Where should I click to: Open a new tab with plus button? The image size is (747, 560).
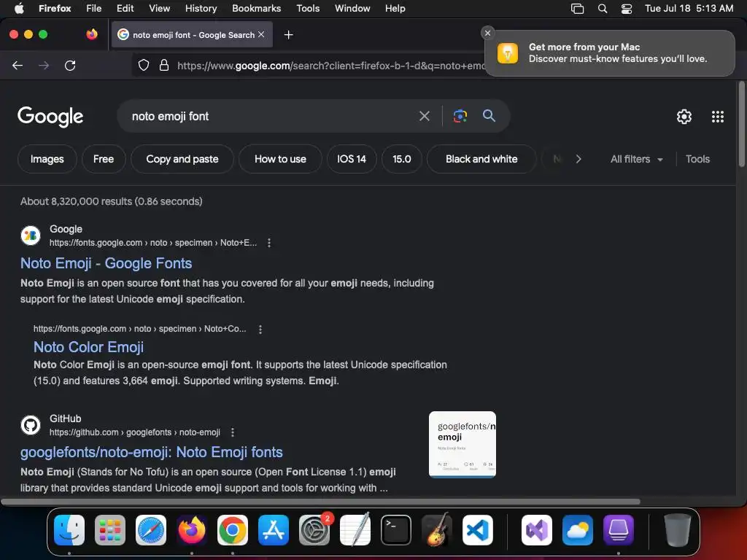[288, 35]
